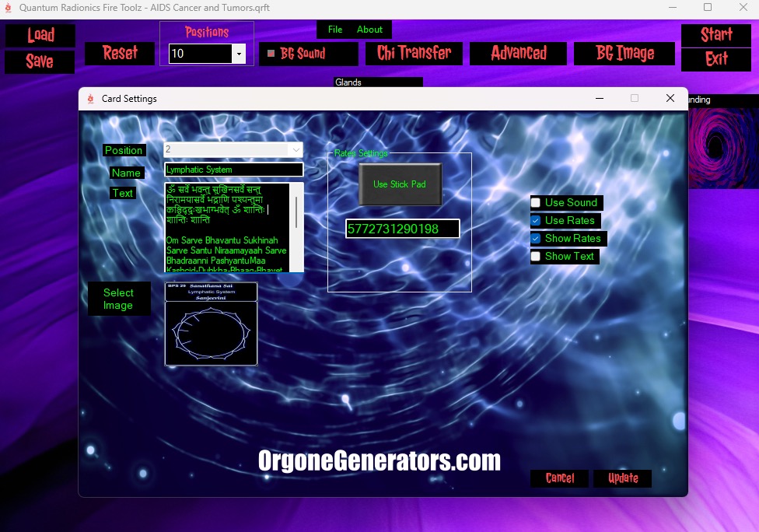Click the Name field containing Lymphatic System
The image size is (759, 532).
[233, 170]
